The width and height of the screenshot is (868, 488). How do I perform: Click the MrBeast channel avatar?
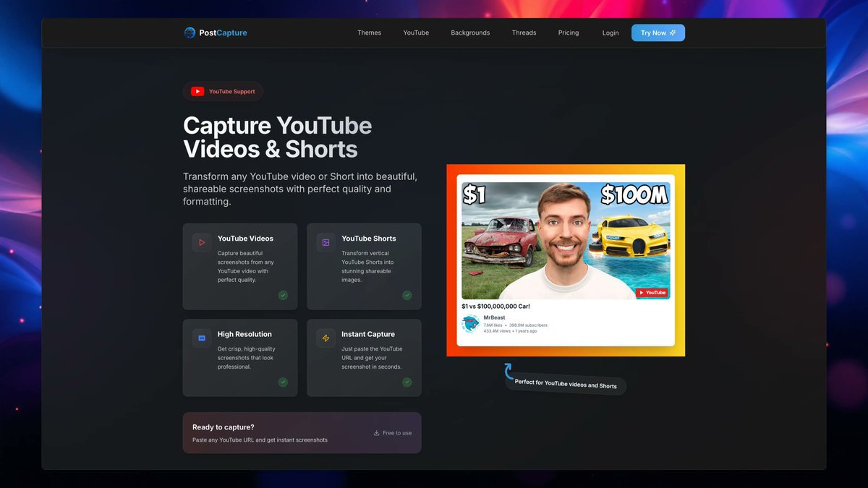(x=471, y=324)
